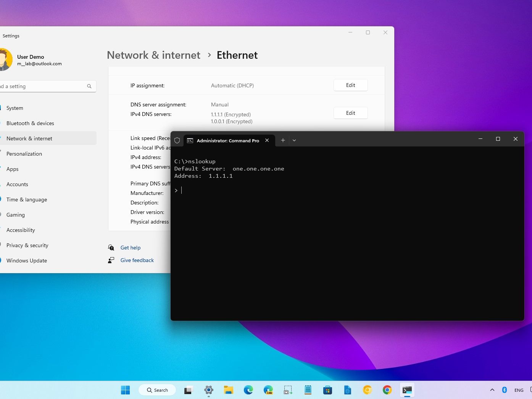The height and width of the screenshot is (399, 532).
Task: Click the ENG language indicator
Action: (x=519, y=390)
